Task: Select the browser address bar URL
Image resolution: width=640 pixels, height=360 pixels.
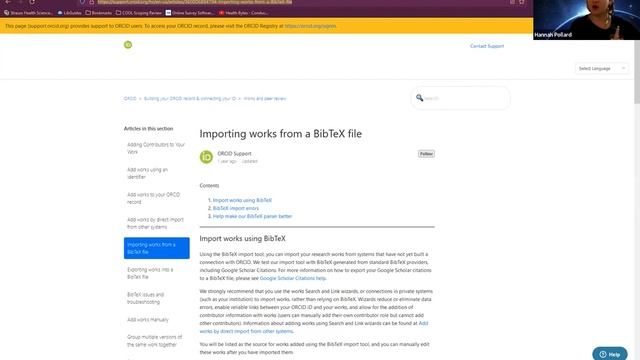Action: pos(195,2)
